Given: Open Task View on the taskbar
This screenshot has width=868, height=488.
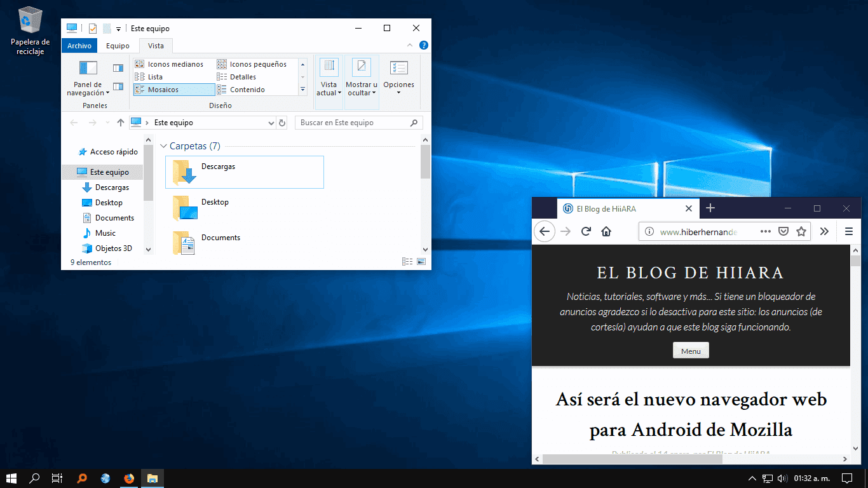Looking at the screenshot, I should (x=57, y=478).
